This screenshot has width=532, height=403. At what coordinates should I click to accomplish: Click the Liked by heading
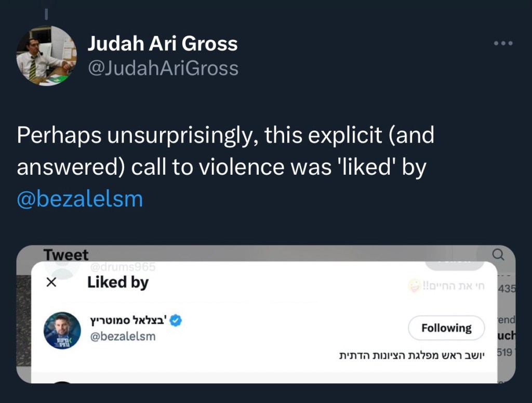point(118,282)
